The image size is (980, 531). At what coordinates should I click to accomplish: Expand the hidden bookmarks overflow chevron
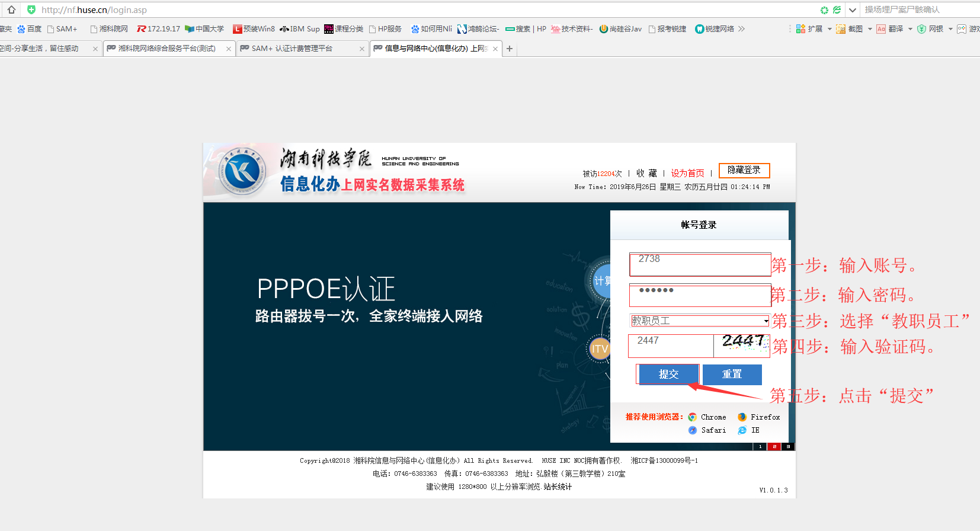coord(741,29)
